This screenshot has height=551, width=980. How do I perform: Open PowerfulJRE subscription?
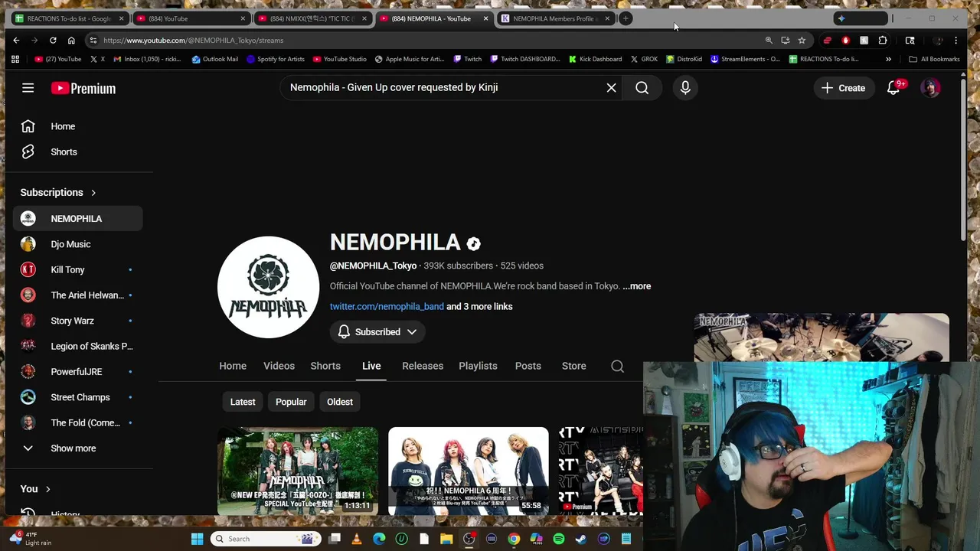click(x=77, y=372)
